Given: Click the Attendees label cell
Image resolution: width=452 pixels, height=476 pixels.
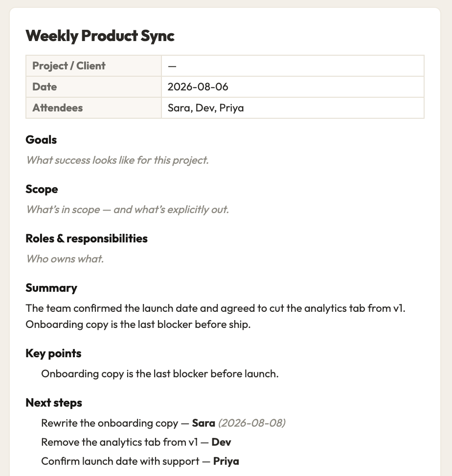Looking at the screenshot, I should (x=93, y=108).
